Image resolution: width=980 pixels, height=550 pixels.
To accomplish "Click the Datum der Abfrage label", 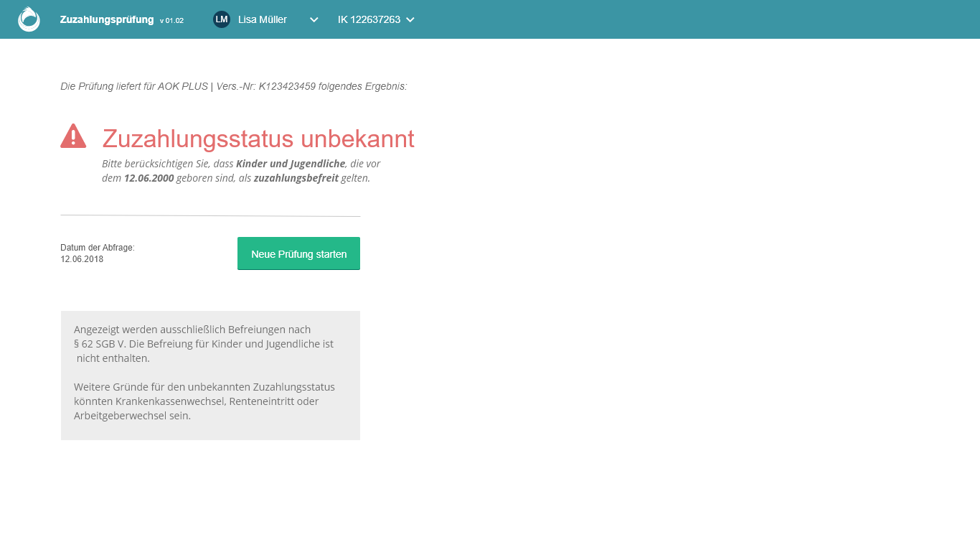I will coord(98,248).
